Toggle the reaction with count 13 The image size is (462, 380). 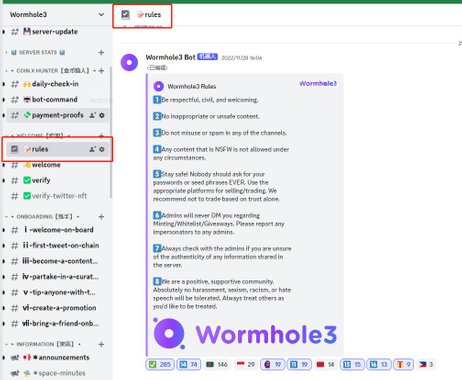point(379,365)
